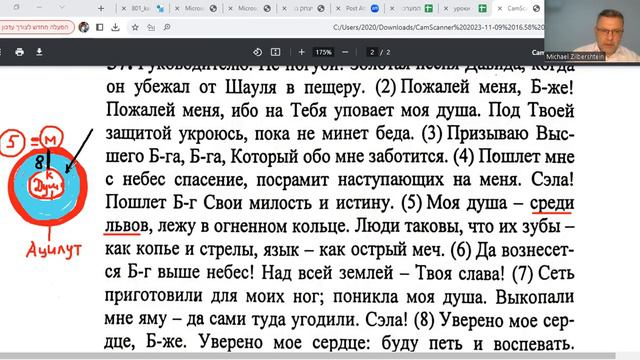The width and height of the screenshot is (640, 360).
Task: Close the 'уроки' tab
Action: pos(446,8)
